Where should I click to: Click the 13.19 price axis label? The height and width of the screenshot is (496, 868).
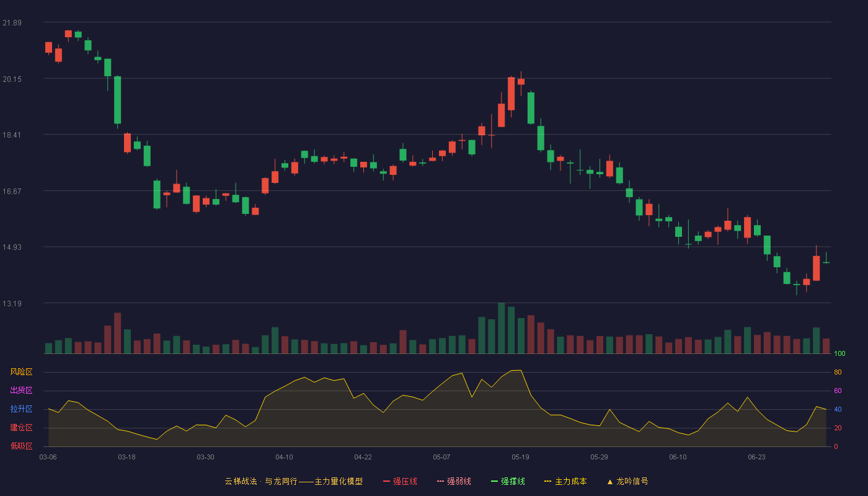(12, 304)
